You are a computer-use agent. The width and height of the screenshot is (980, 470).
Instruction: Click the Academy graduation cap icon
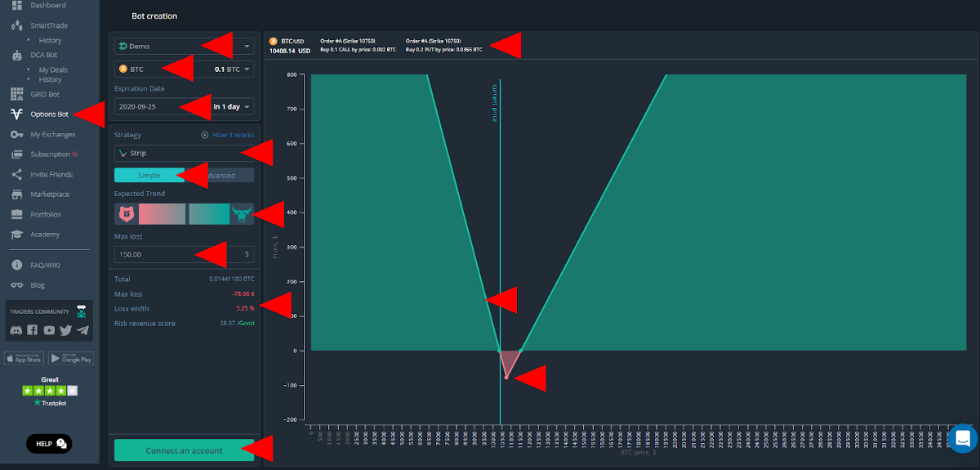click(x=16, y=235)
